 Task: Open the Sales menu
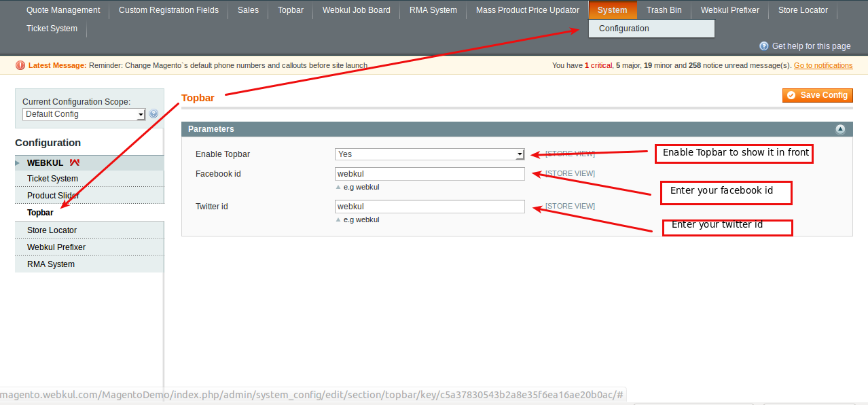tap(248, 10)
